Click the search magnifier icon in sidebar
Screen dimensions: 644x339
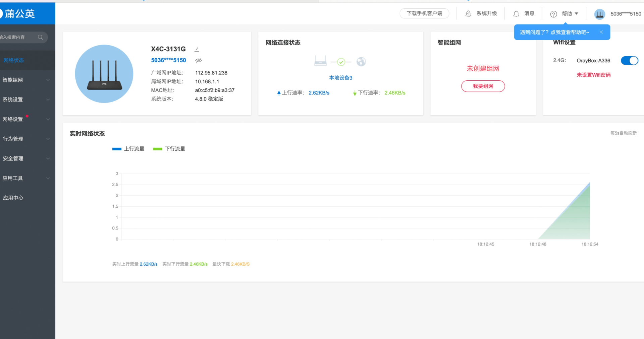point(41,37)
